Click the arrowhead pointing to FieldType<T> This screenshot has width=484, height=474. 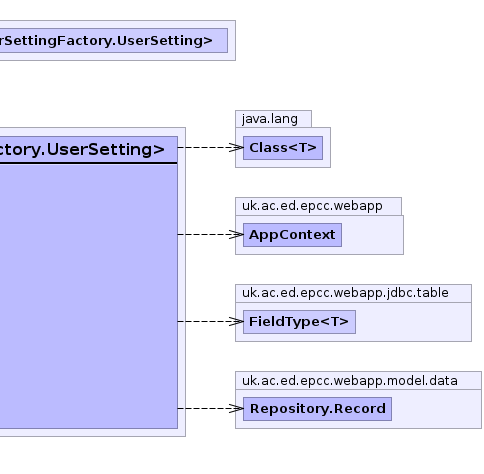pos(236,322)
